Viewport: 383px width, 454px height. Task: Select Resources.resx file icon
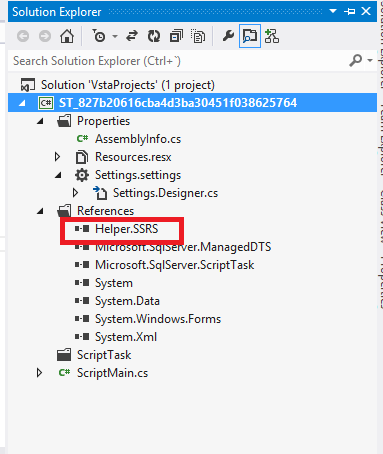82,157
